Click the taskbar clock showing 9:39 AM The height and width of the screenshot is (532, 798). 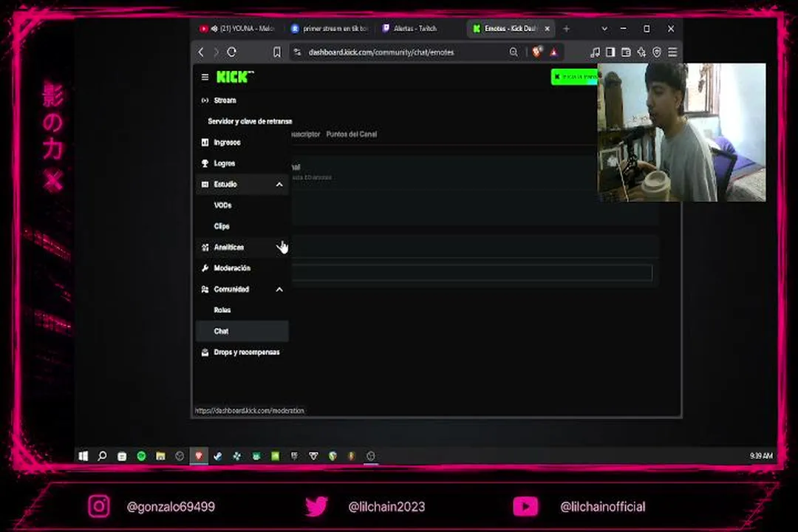pyautogui.click(x=761, y=456)
